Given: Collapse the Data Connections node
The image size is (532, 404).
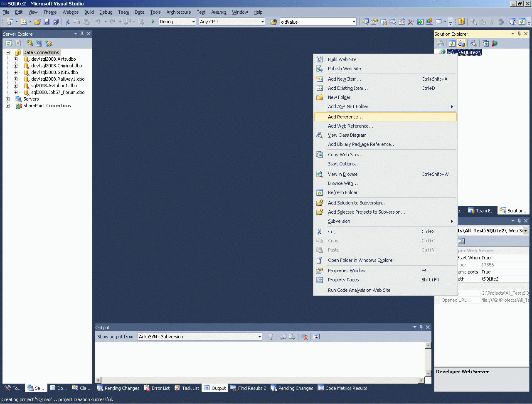Looking at the screenshot, I should click(x=7, y=52).
